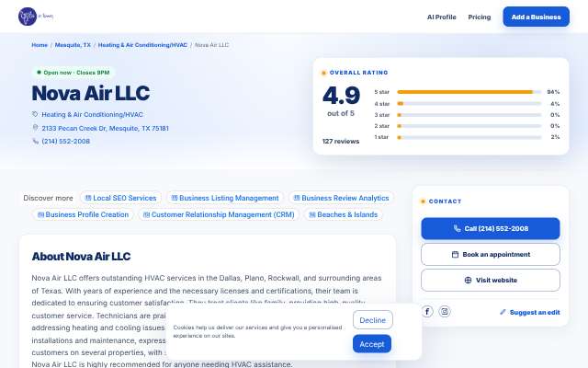Click the globe icon in Visit website
The image size is (588, 368).
coord(468,280)
